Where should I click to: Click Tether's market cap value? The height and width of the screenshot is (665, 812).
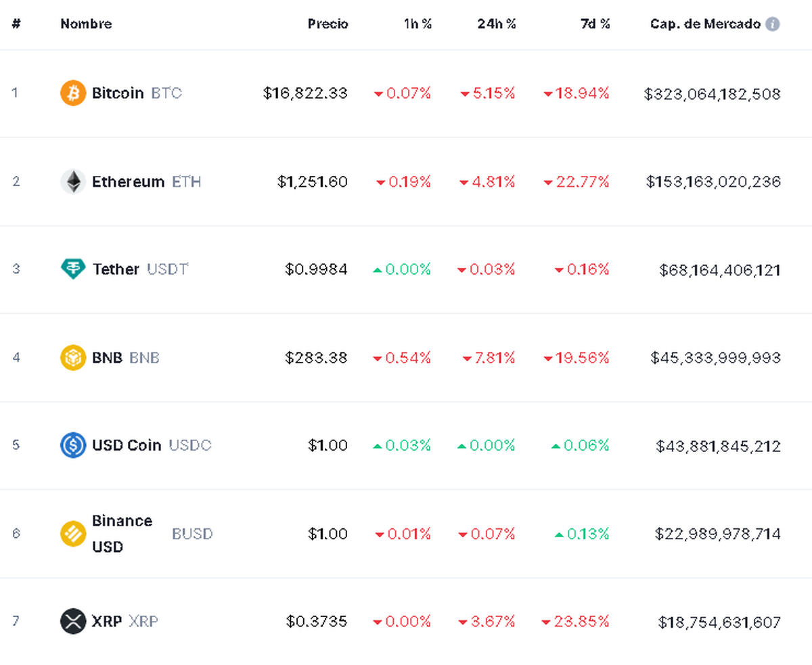pos(719,270)
